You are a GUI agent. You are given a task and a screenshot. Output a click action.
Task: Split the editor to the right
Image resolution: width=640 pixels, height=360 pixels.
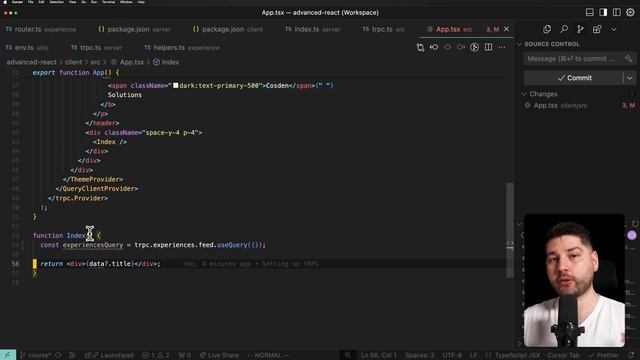click(488, 47)
